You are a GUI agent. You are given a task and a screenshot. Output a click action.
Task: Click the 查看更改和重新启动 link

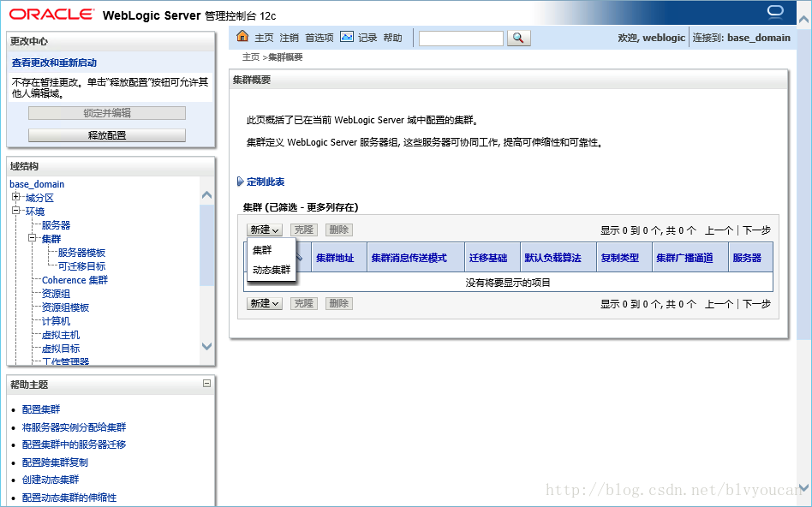coord(57,62)
